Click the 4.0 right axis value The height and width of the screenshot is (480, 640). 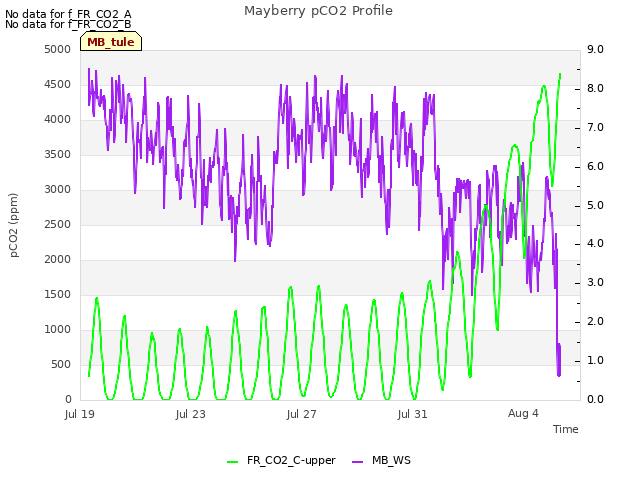595,244
